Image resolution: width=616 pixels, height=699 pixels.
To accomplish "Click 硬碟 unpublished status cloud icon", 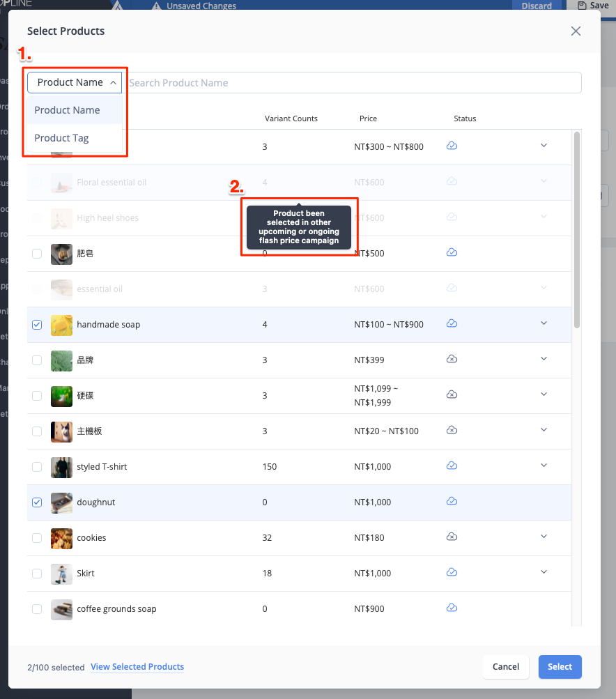I will [x=452, y=394].
